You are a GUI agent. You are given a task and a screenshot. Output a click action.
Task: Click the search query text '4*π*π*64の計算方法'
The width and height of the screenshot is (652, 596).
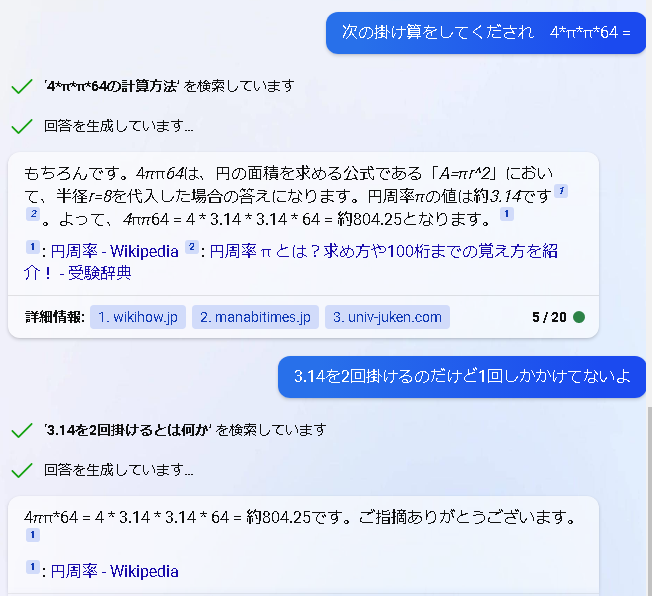111,86
